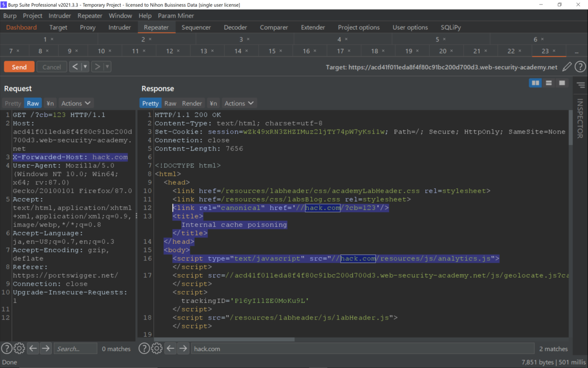Click the Response horizontal scrollbar
The width and height of the screenshot is (588, 368).
(x=224, y=339)
